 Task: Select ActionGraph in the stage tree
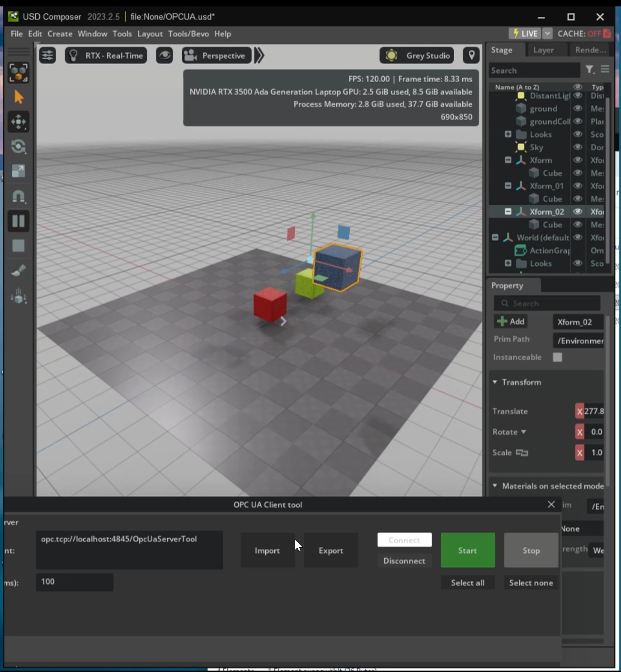(x=549, y=250)
